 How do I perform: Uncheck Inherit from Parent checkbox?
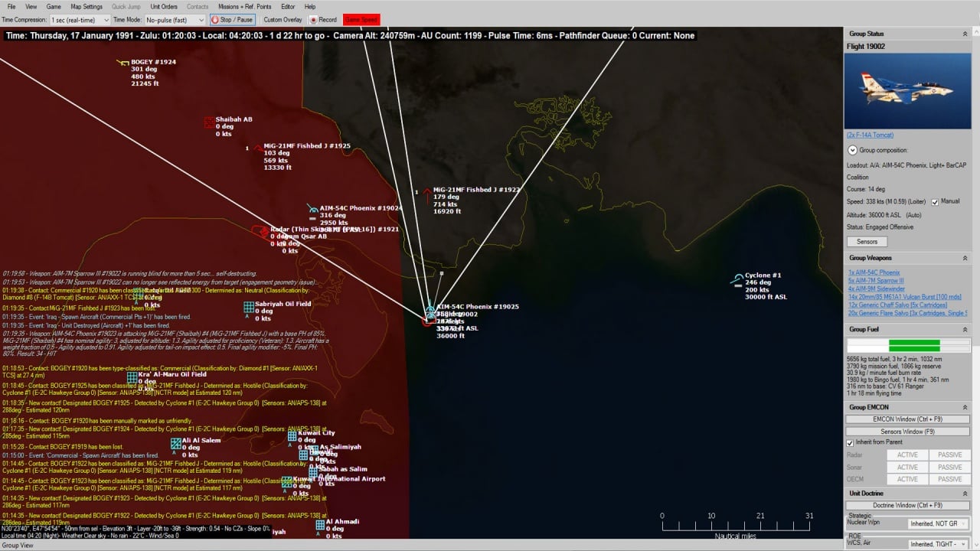pos(850,442)
